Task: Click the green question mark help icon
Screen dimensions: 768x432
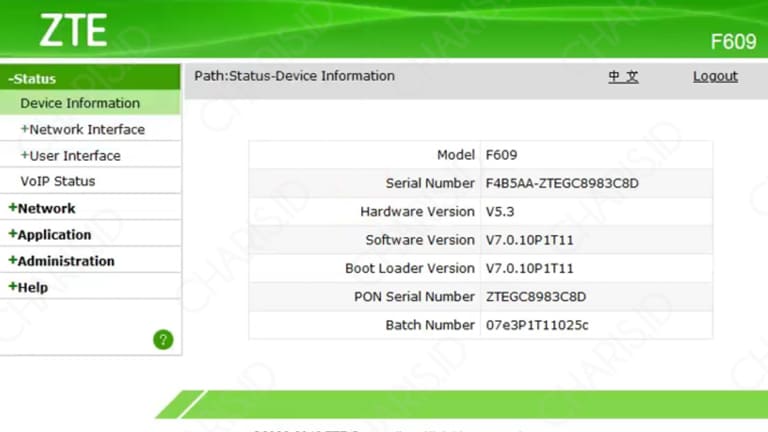Action: pos(163,339)
